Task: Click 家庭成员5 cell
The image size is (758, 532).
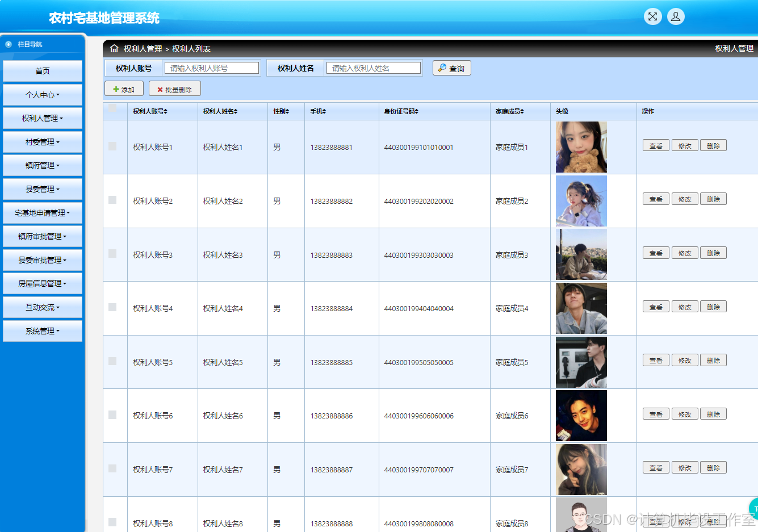Action: [512, 362]
